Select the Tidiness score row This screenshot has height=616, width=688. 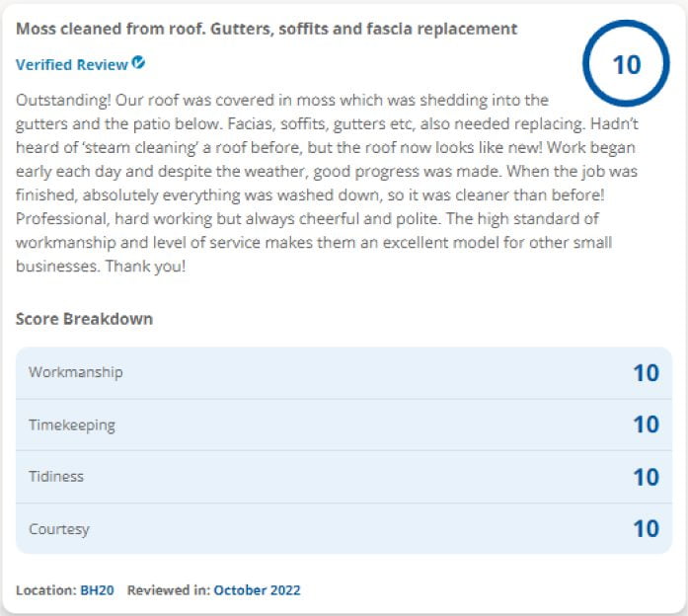coord(344,477)
